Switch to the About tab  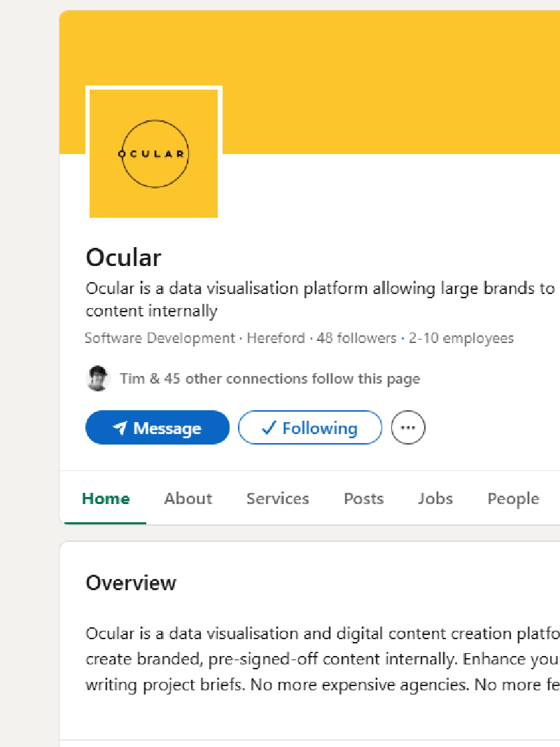(188, 498)
